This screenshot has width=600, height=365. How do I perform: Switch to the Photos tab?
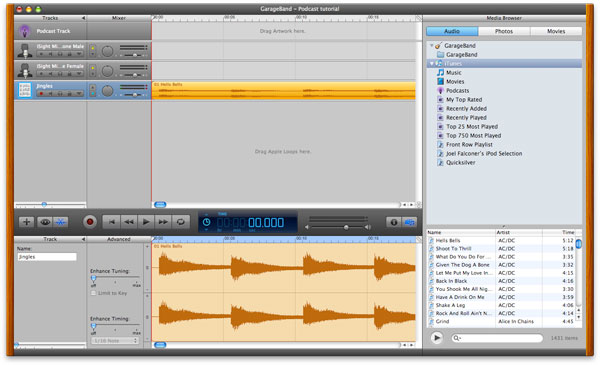tap(504, 31)
